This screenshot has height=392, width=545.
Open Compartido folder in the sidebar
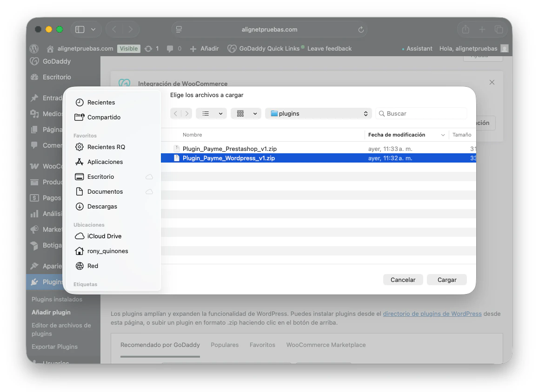98,118
